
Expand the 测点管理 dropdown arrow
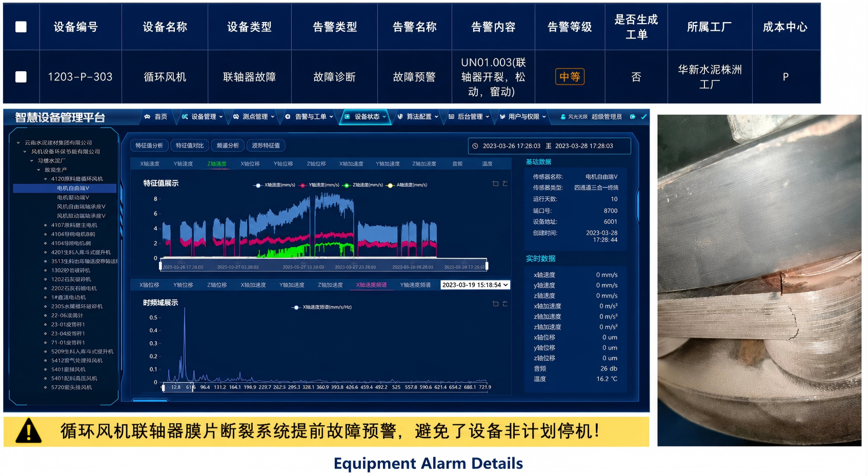coord(273,117)
